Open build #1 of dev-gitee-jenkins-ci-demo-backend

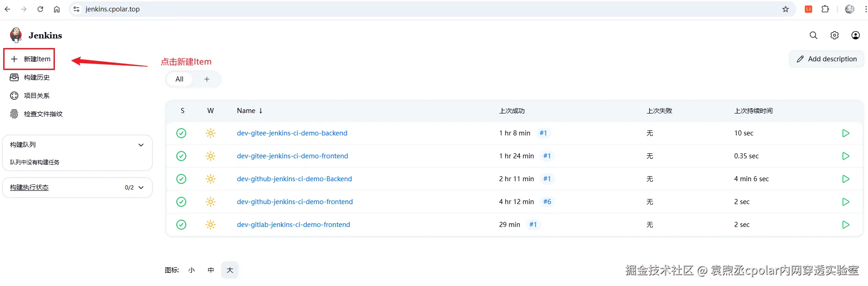point(543,133)
